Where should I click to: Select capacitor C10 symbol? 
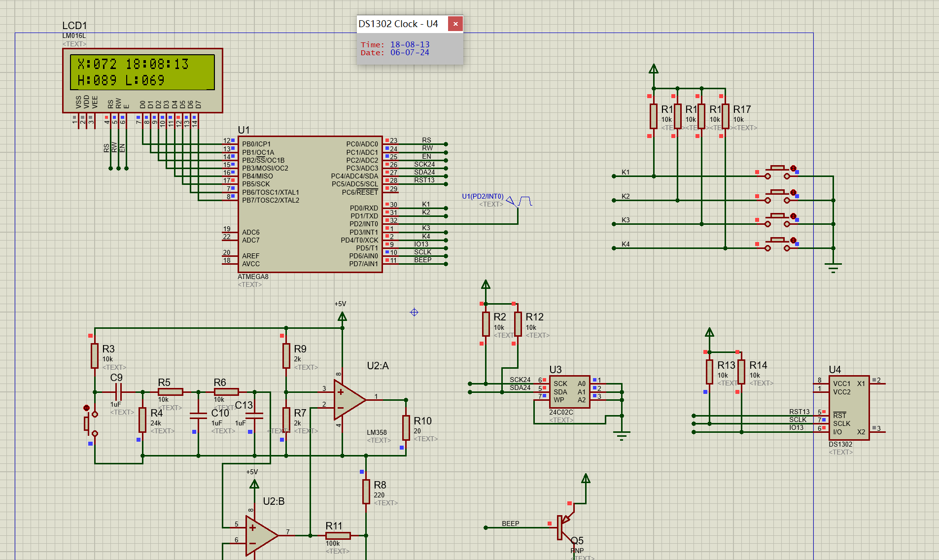(x=198, y=416)
